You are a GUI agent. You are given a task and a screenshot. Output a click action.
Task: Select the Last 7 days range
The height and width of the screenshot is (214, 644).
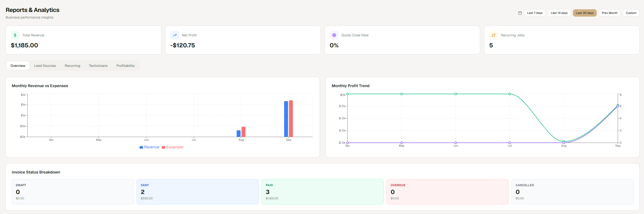pos(535,13)
